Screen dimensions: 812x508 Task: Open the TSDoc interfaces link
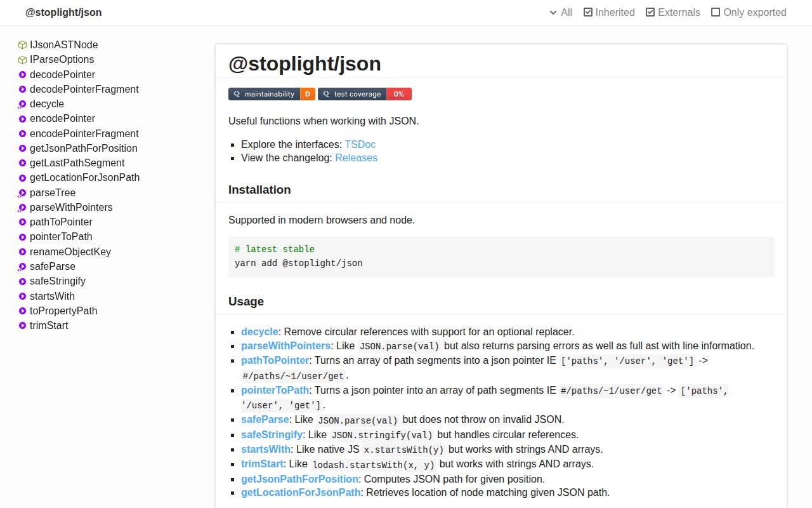tap(360, 144)
